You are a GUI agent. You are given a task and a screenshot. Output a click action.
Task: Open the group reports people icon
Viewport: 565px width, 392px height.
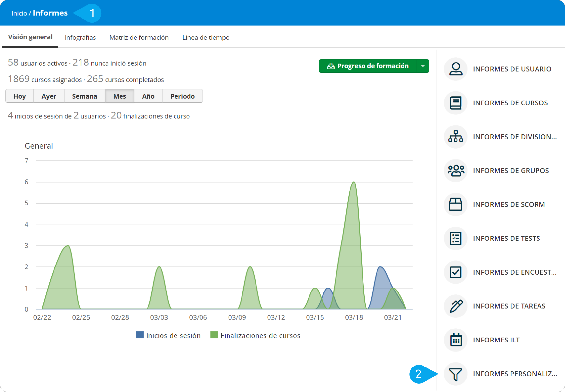click(x=456, y=171)
